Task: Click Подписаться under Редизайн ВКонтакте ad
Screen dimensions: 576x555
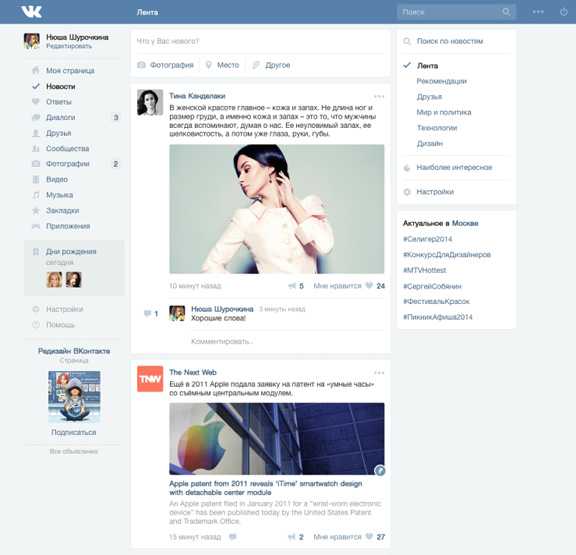Action: [74, 432]
